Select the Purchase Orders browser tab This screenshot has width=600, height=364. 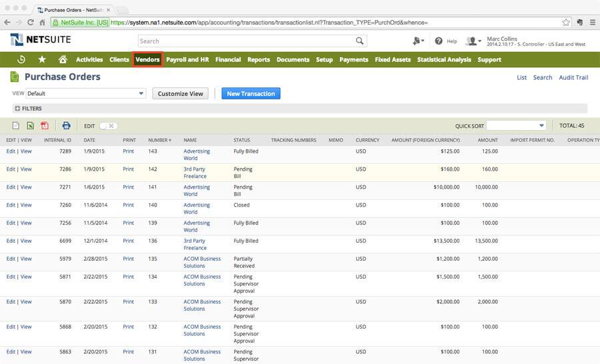[74, 9]
